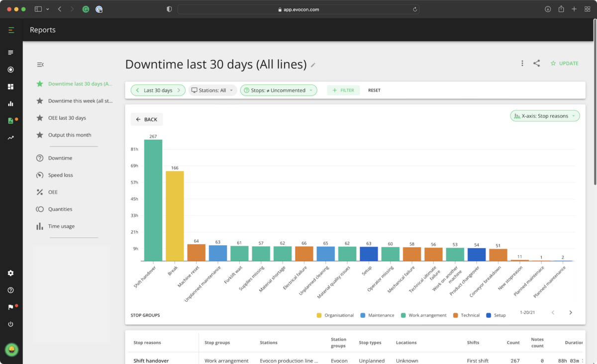This screenshot has width=597, height=364.
Task: Open the Stations: All filter dropdown
Action: 212,90
